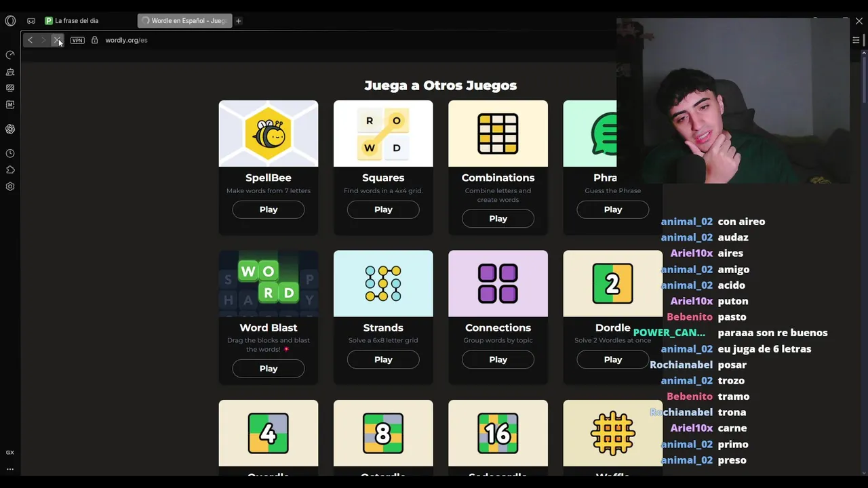
Task: Play the Connections game
Action: coord(498,359)
